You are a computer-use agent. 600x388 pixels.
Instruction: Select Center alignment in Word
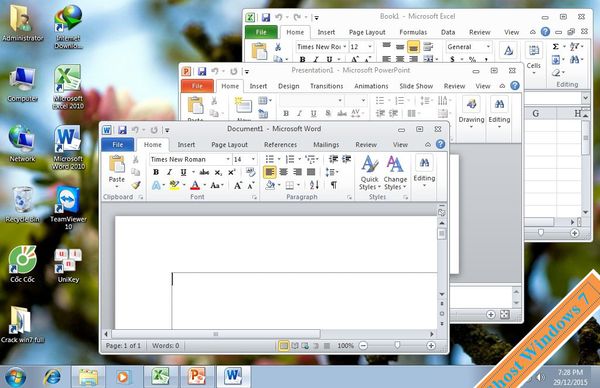pyautogui.click(x=284, y=172)
